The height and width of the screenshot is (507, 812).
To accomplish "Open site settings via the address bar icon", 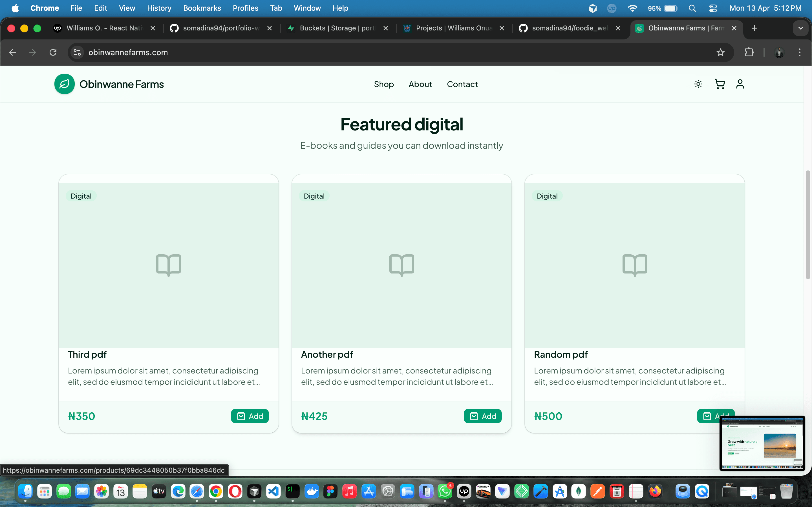I will coord(77,52).
